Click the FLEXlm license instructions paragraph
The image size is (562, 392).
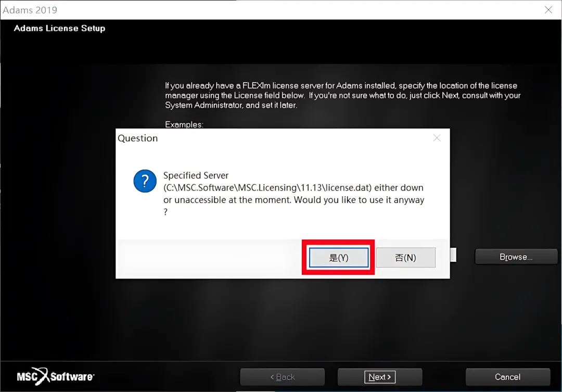(342, 95)
